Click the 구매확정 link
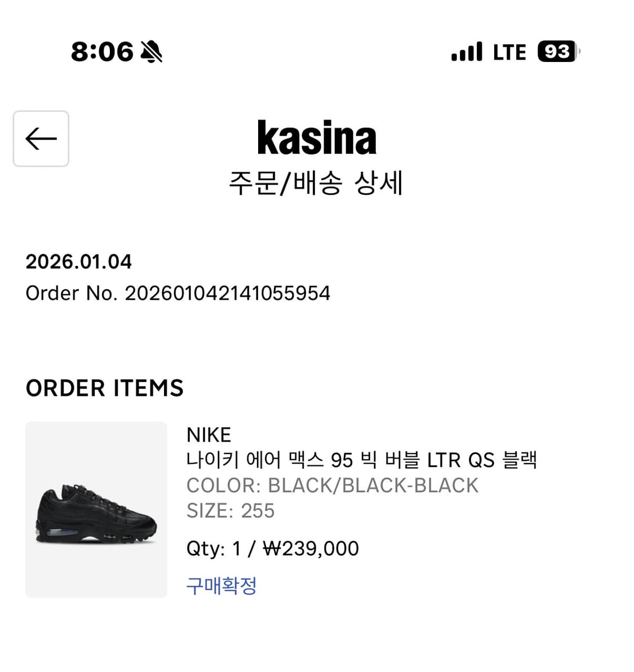The height and width of the screenshot is (672, 634). (221, 586)
